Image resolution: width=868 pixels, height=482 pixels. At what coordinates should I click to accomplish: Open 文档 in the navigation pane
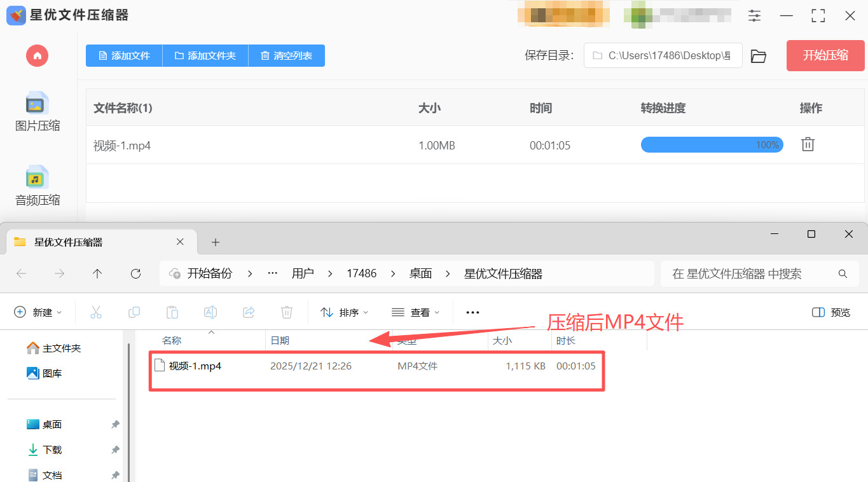click(45, 475)
